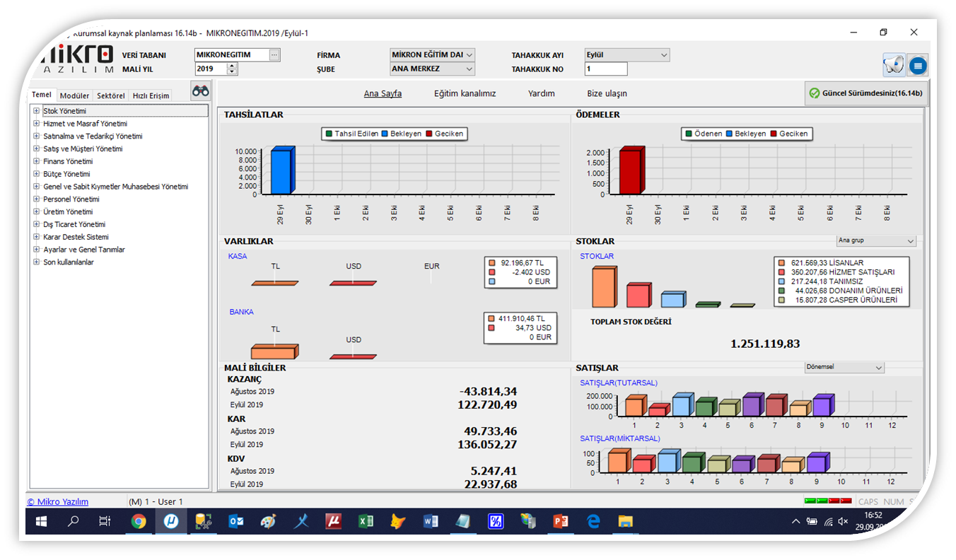
Task: Expand the Üretim Yönetimi tree node
Action: [x=36, y=212]
